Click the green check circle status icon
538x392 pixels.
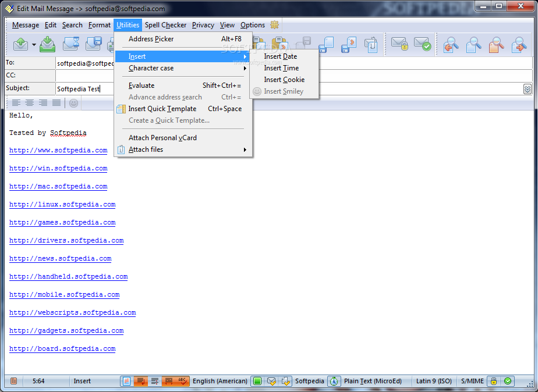[x=508, y=381]
